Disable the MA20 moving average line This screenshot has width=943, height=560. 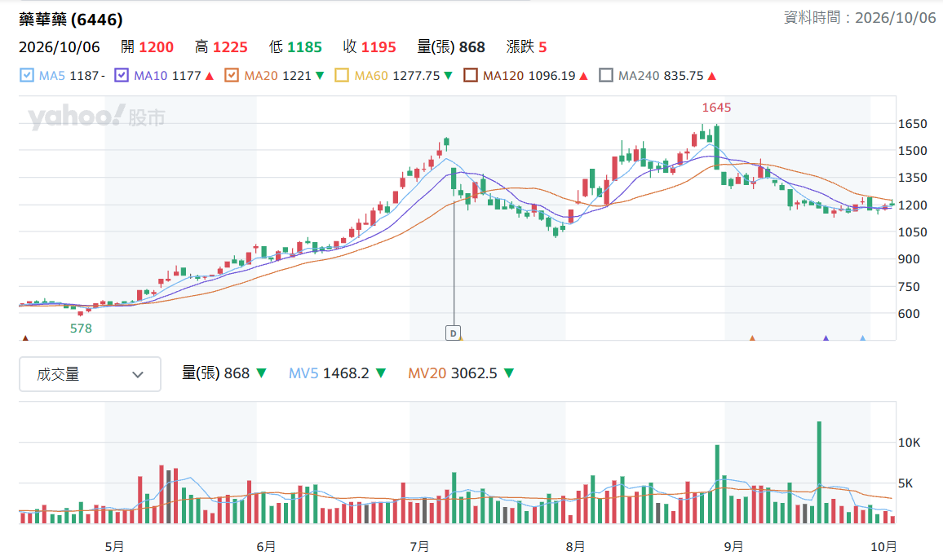pos(232,75)
